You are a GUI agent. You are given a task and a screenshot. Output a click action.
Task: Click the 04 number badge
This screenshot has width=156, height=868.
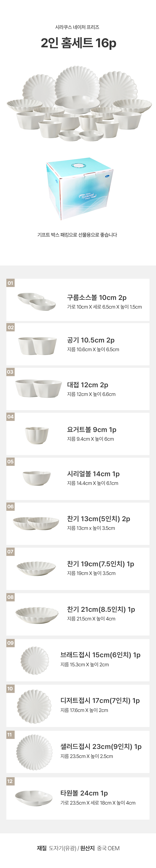(11, 417)
